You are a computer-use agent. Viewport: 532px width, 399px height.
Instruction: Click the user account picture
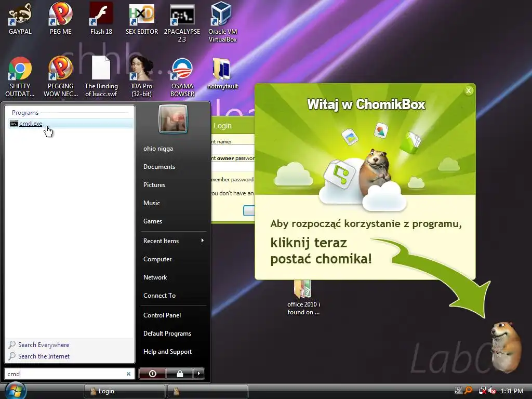173,119
